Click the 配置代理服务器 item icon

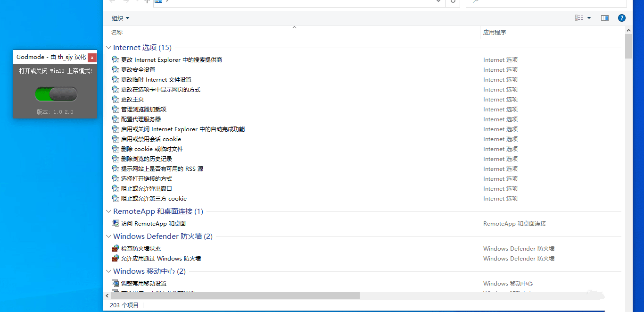(x=116, y=119)
